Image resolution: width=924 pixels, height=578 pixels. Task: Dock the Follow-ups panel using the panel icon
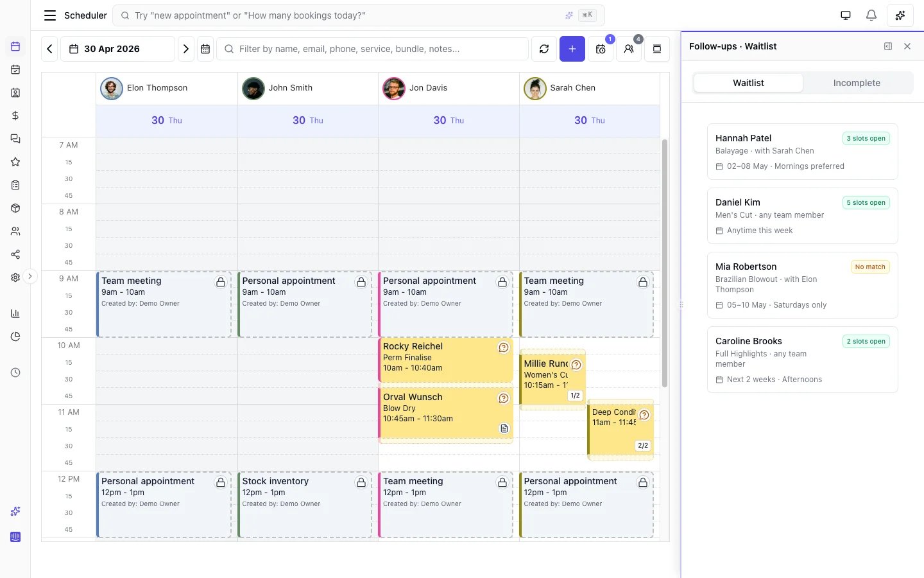click(888, 46)
